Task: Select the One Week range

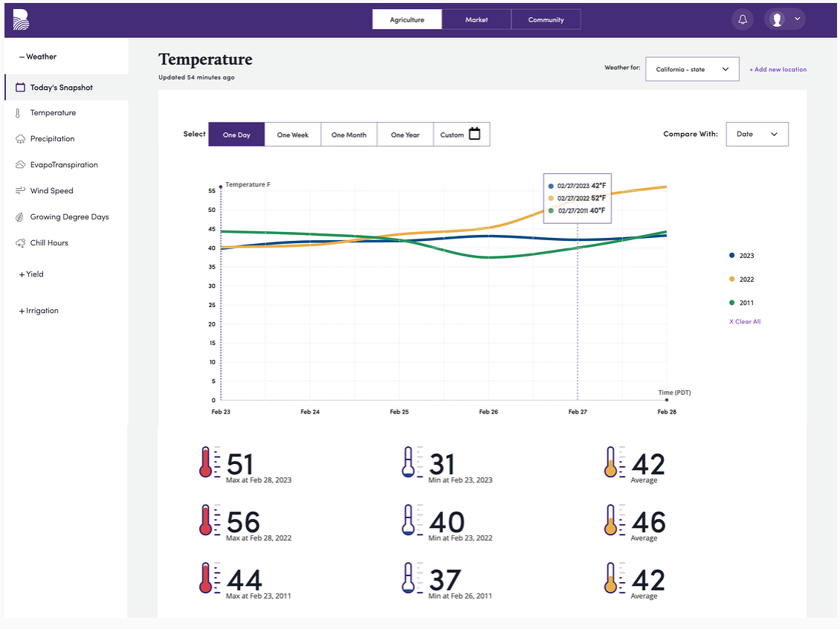Action: click(x=293, y=135)
